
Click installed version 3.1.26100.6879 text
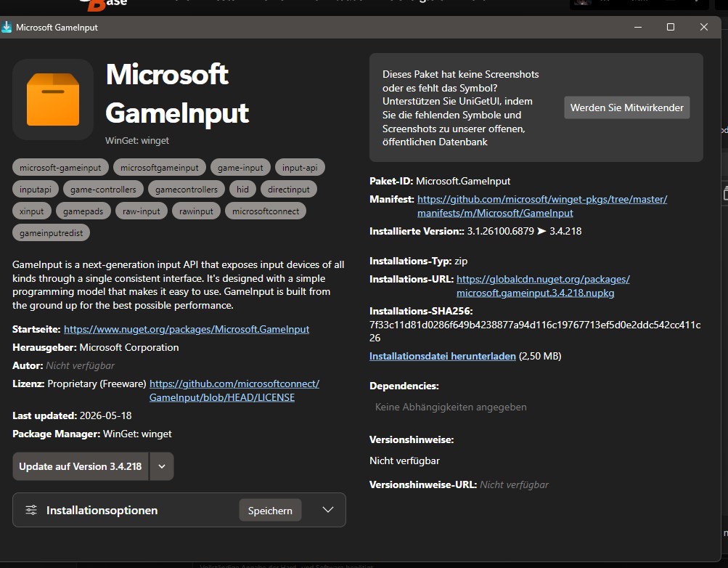click(501, 231)
